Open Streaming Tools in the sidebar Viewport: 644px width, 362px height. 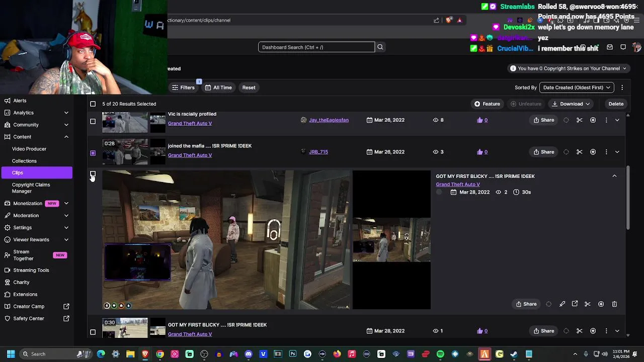[x=31, y=270]
